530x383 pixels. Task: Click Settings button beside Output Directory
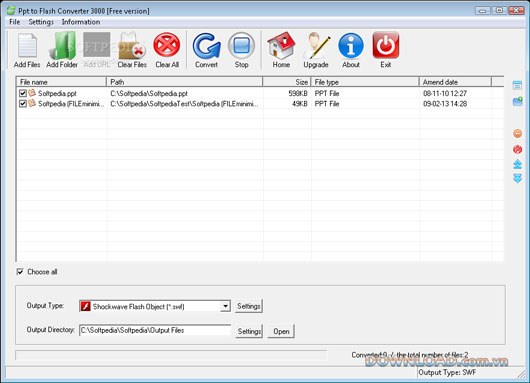point(249,331)
